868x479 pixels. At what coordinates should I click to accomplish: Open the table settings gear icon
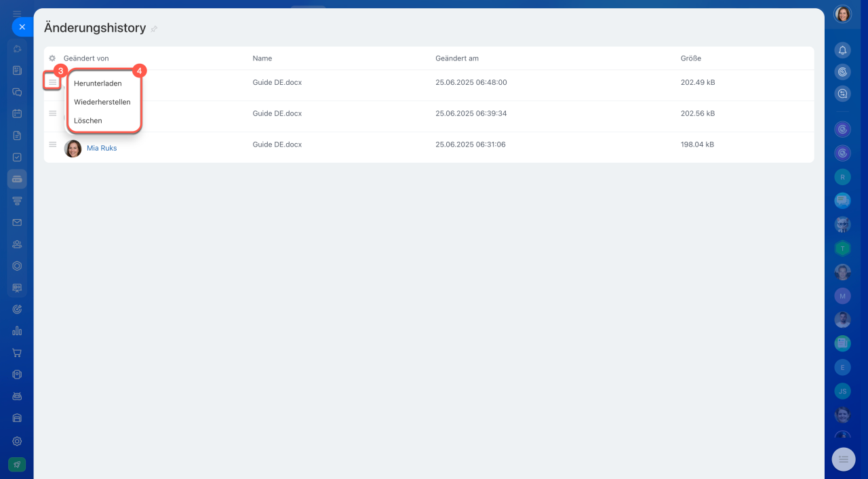(x=52, y=58)
